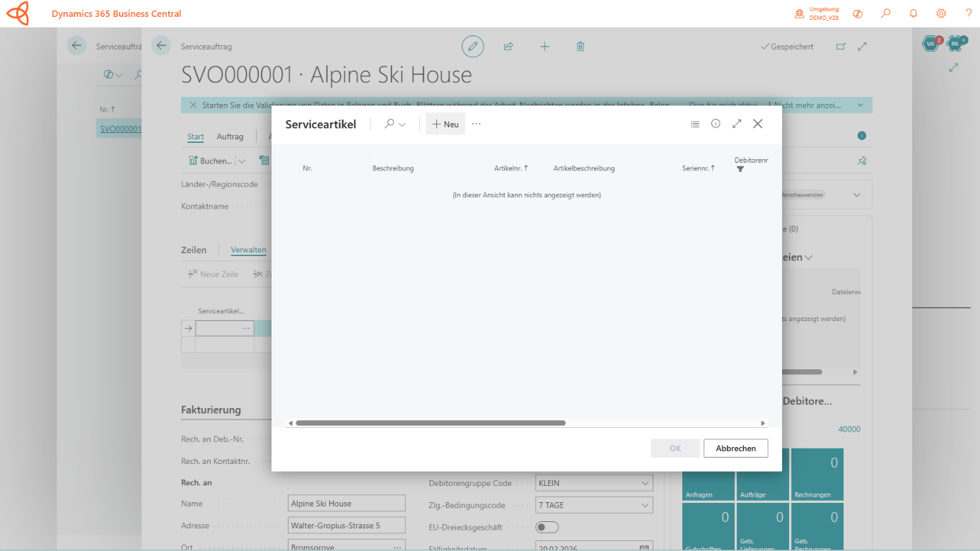Switch to the Start tab
This screenshot has height=551, width=980.
[x=196, y=137]
